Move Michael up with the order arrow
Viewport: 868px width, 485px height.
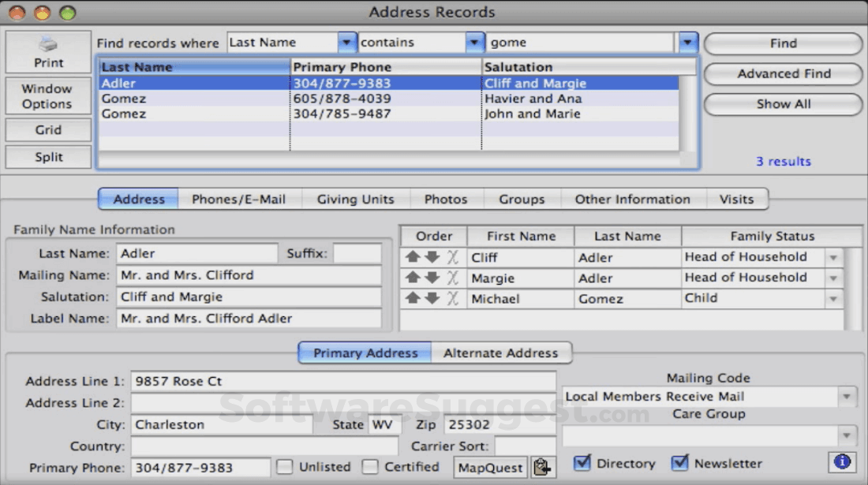coord(413,299)
